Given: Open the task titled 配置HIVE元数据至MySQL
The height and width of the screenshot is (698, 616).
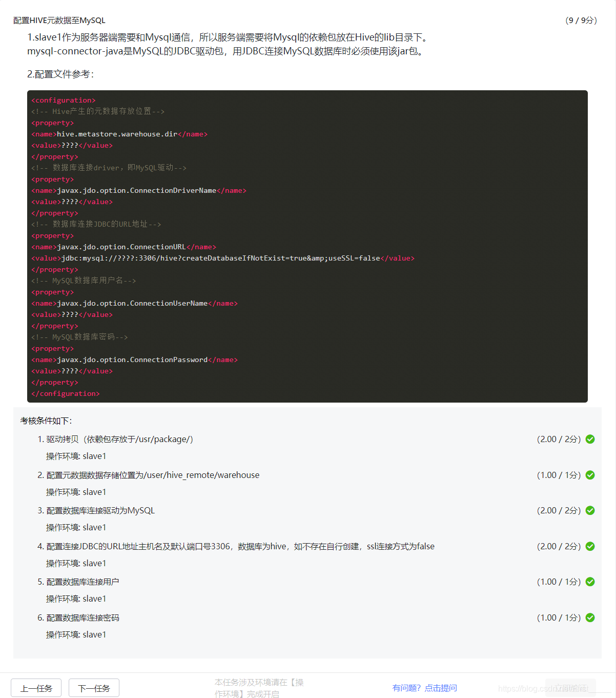Looking at the screenshot, I should pyautogui.click(x=58, y=20).
